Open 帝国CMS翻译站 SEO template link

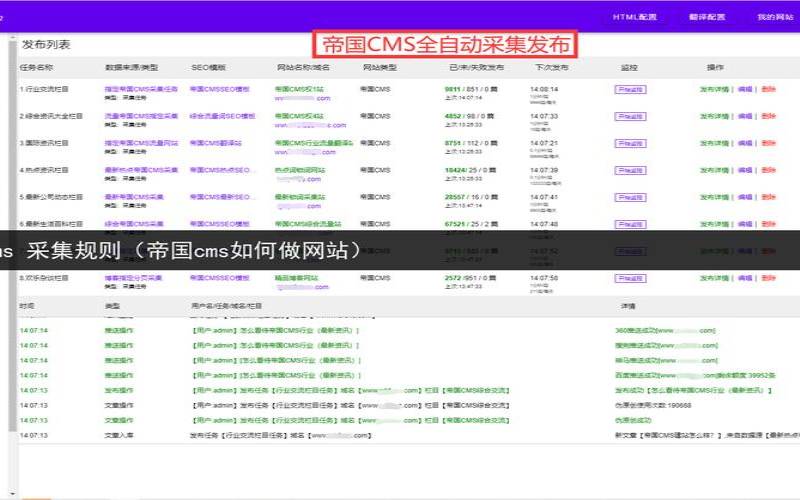(217, 143)
